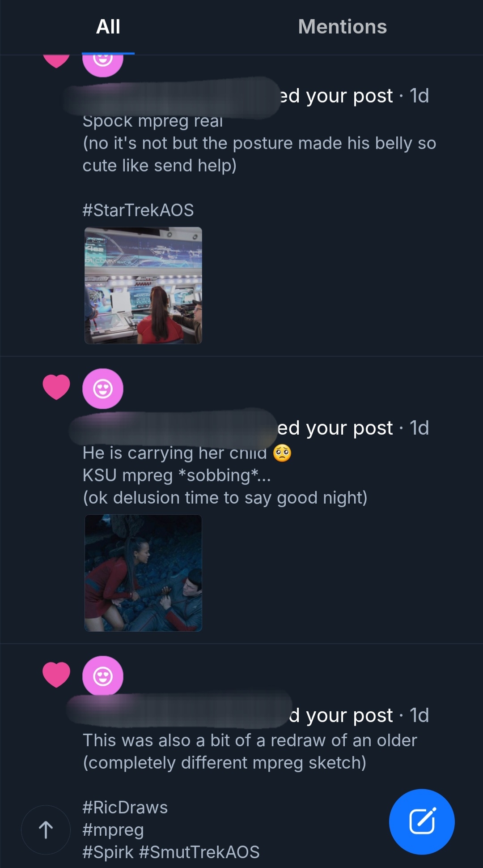
Task: Open the #Spirk hashtag
Action: point(108,852)
